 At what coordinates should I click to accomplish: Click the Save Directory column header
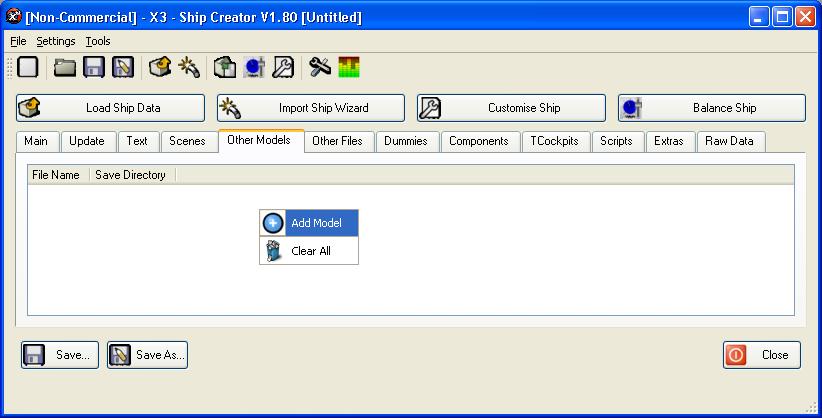pyautogui.click(x=131, y=175)
